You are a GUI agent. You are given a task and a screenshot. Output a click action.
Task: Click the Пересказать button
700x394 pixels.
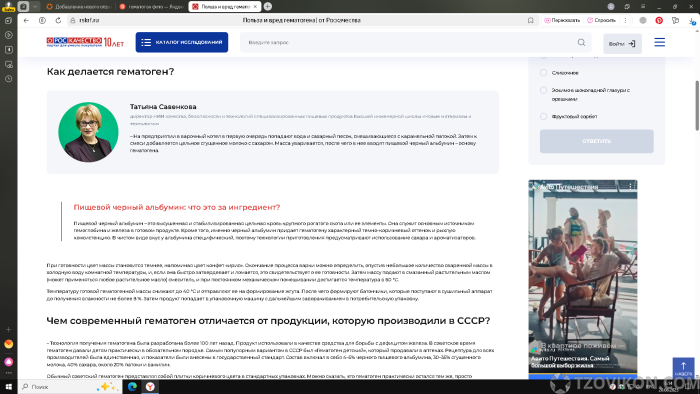coord(562,21)
